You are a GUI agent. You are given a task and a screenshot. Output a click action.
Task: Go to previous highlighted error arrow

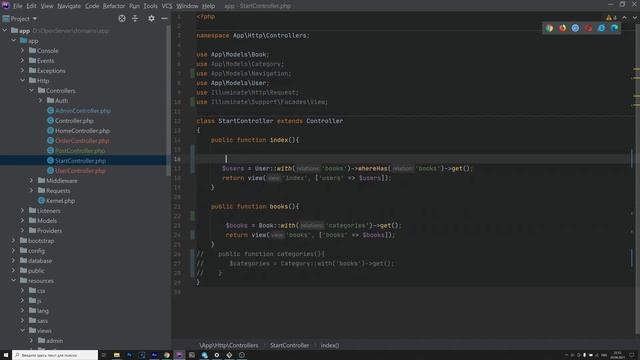(624, 18)
